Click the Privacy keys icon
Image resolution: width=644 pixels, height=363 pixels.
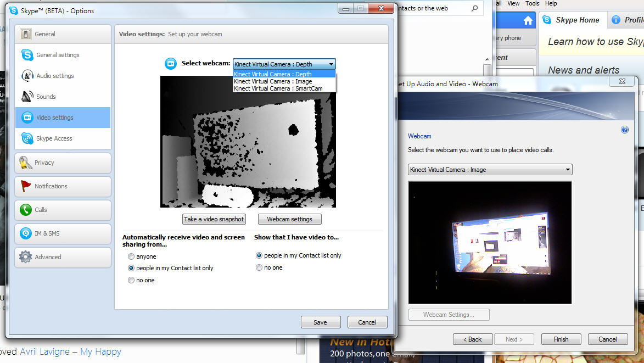(x=25, y=163)
